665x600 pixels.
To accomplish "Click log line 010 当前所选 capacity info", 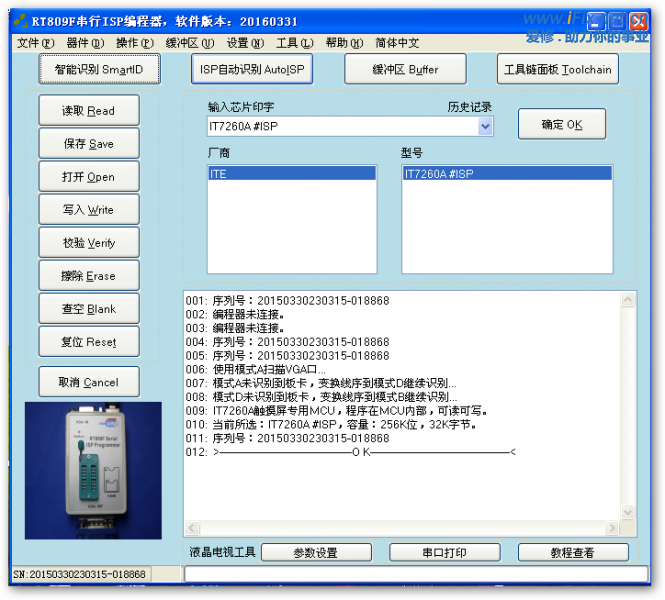I will (x=331, y=424).
